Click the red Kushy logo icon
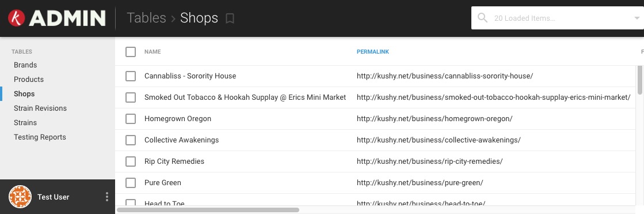This screenshot has height=214, width=644. tap(17, 18)
